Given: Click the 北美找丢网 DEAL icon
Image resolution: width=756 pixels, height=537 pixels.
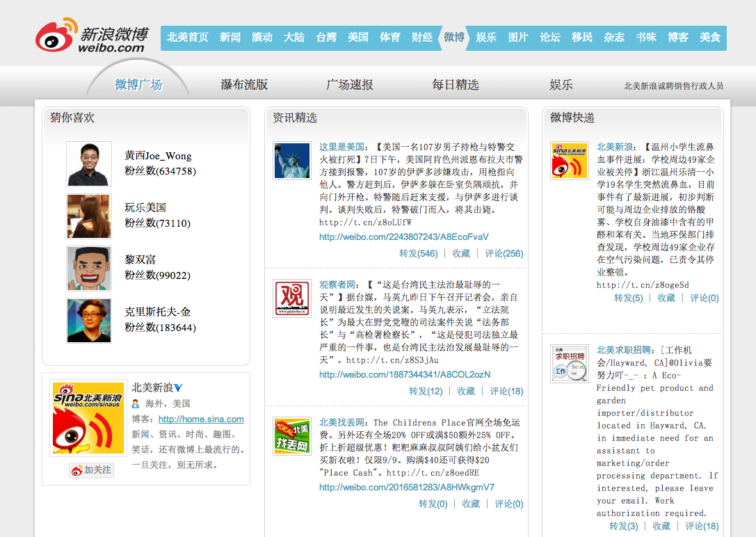Looking at the screenshot, I should pyautogui.click(x=291, y=435).
